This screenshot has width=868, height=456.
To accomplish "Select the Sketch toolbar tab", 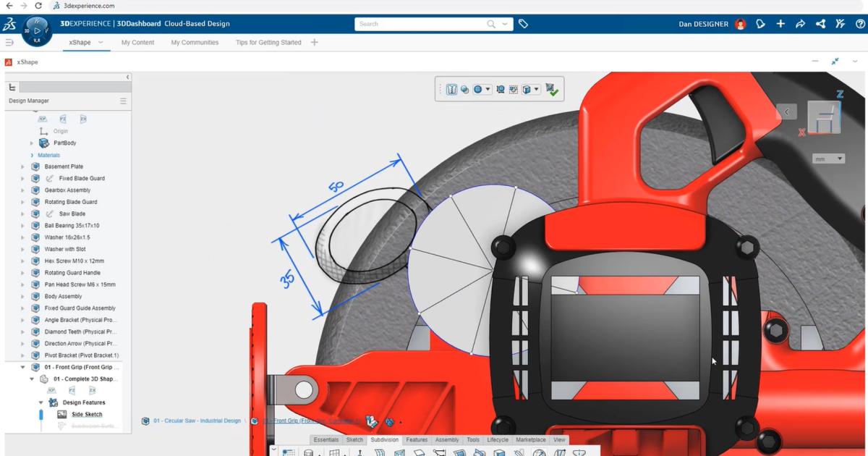I will click(x=355, y=440).
